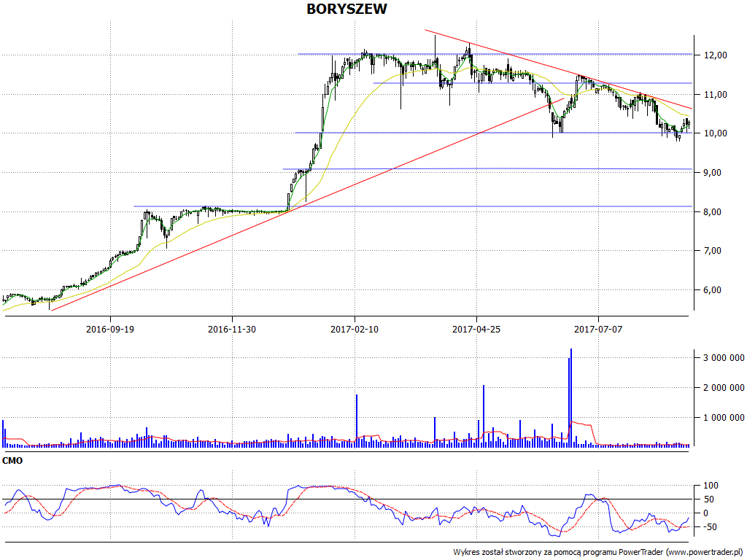Click the BORYSZEW chart title
The image size is (747, 560).
coord(347,9)
